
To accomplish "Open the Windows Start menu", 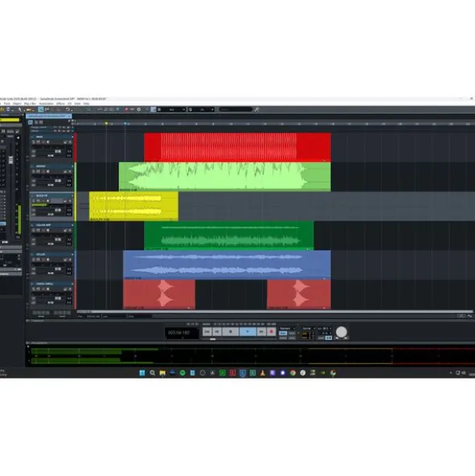I will click(x=142, y=373).
